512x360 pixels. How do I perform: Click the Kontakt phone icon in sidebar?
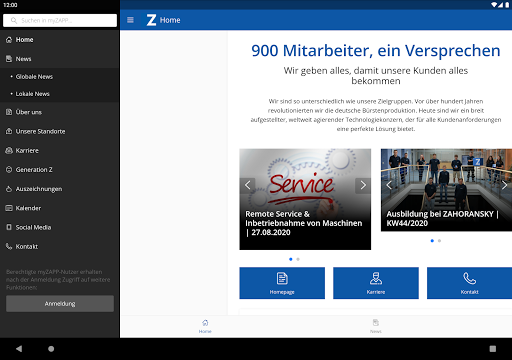click(x=9, y=246)
